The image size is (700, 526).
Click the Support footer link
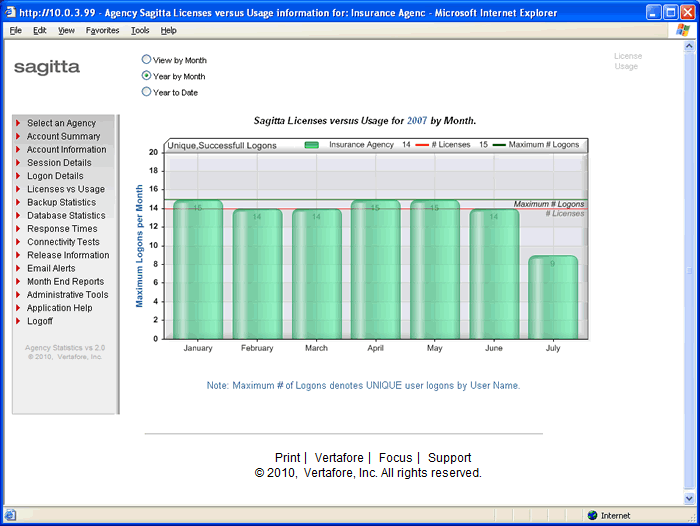[450, 458]
